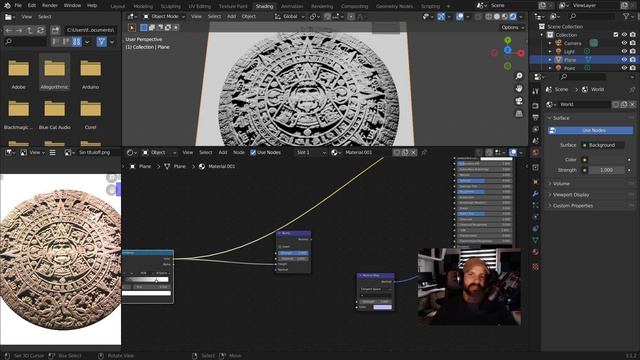Open Global transform orientation dropdown

coord(289,17)
